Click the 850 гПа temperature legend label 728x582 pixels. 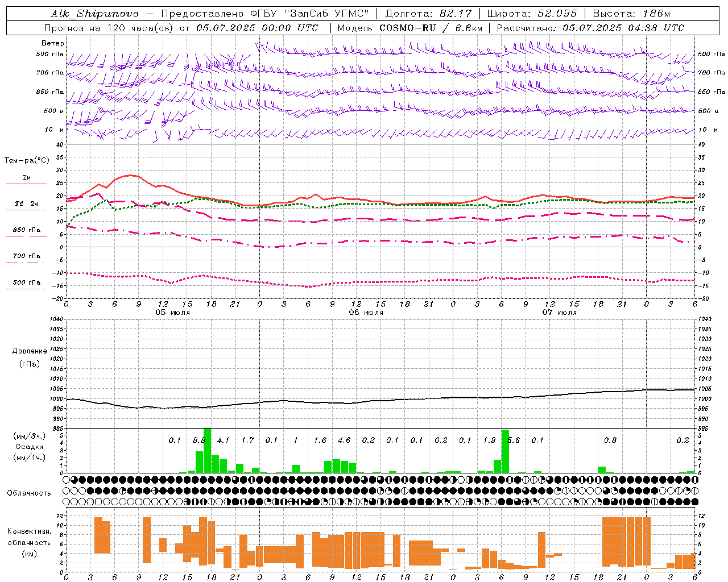(27, 230)
